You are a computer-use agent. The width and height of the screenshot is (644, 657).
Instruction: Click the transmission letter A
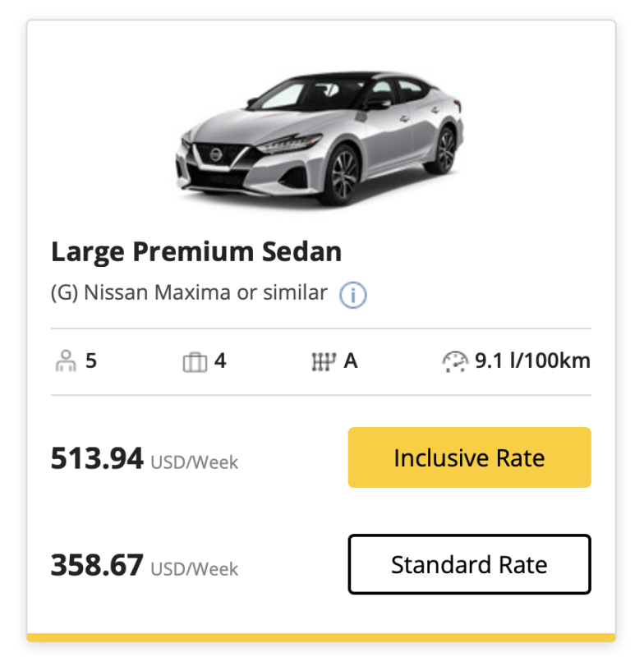[351, 361]
